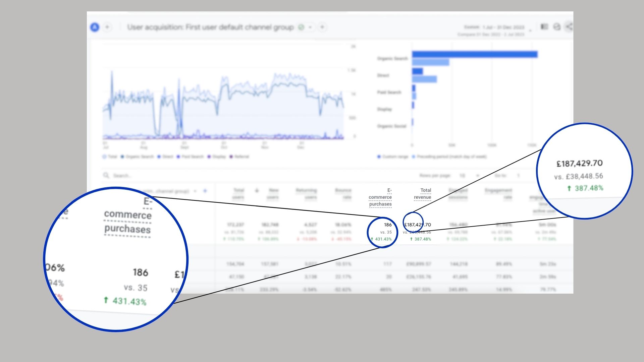Click the Total users column header
This screenshot has height=362, width=644.
238,193
